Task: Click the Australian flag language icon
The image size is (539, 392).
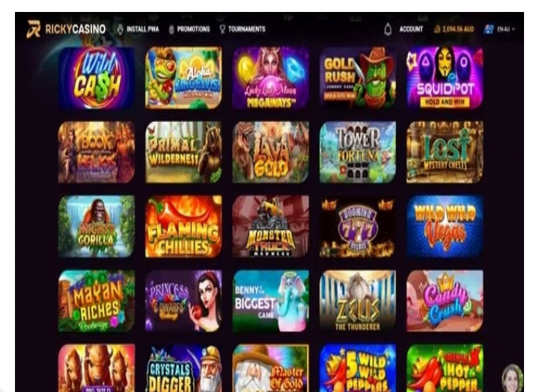Action: pyautogui.click(x=488, y=29)
